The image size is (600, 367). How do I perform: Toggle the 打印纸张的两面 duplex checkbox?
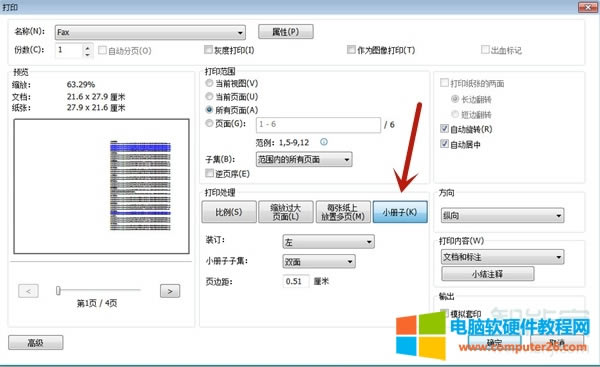click(444, 83)
